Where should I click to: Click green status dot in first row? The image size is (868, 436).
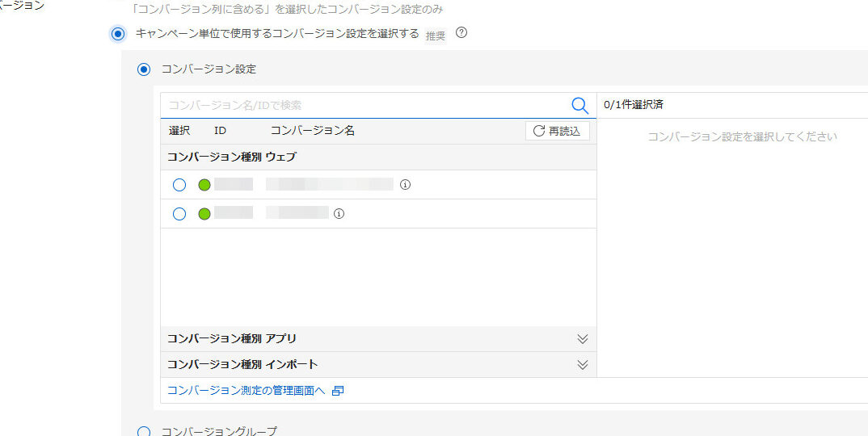[204, 185]
